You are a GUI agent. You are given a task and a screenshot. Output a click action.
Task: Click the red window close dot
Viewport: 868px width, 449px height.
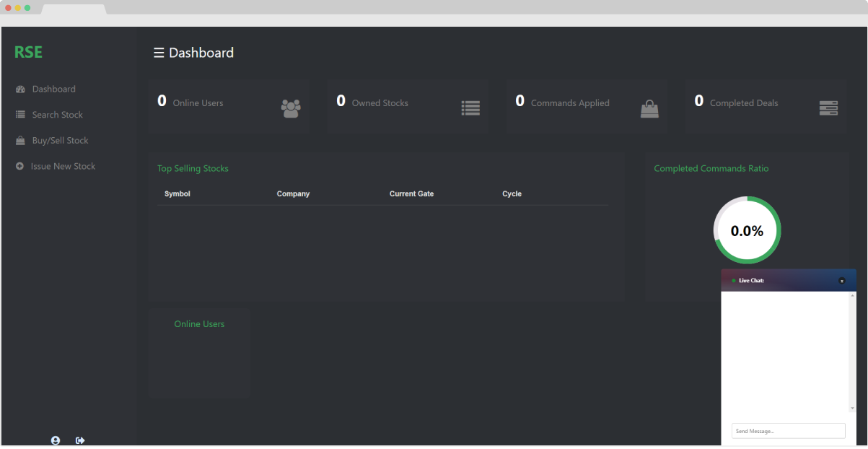[9, 7]
